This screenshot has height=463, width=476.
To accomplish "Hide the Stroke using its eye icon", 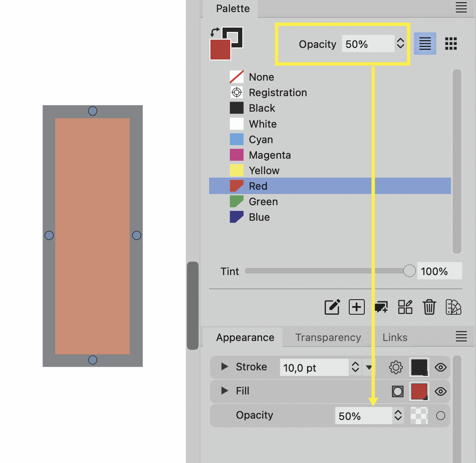I will point(440,367).
